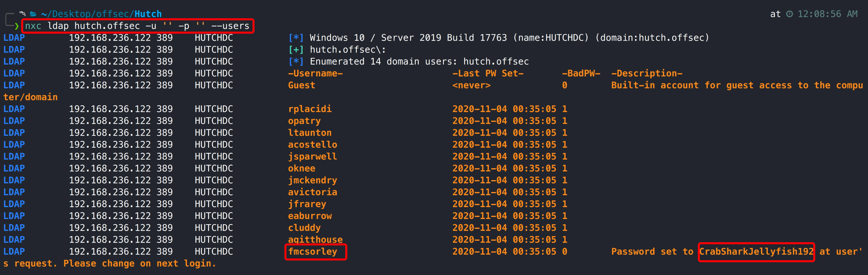Click the agitthouse username
This screenshot has width=868, height=275.
(315, 239)
